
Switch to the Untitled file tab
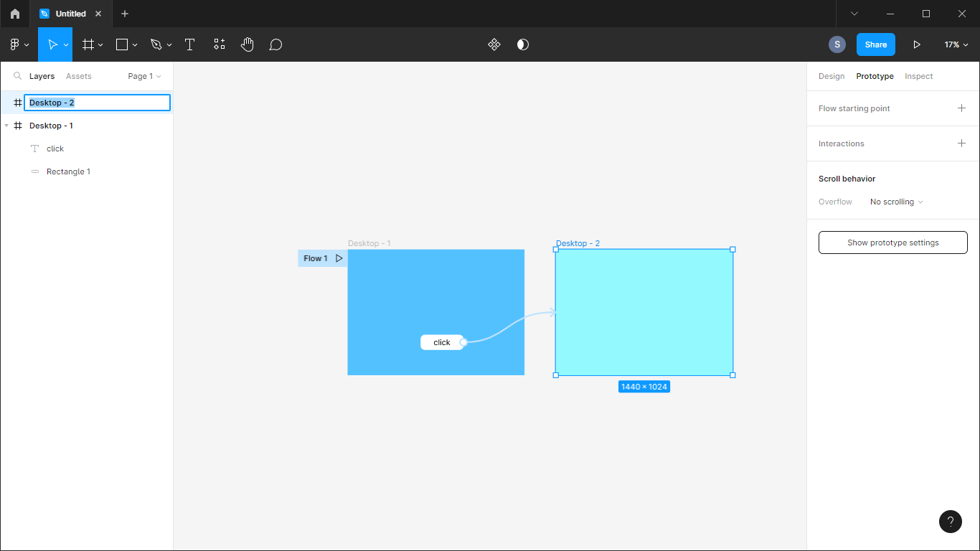(70, 14)
